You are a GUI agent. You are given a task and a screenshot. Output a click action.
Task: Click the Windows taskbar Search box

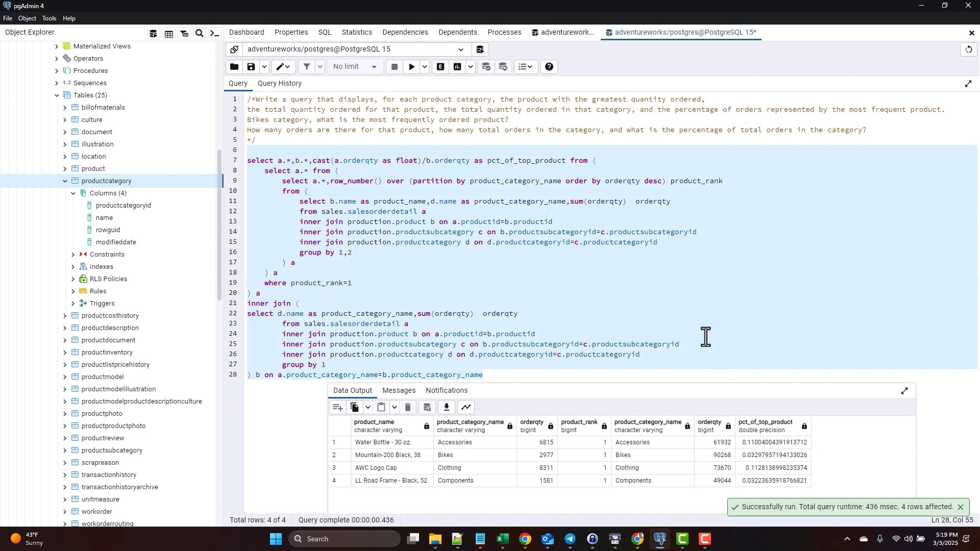tap(345, 539)
